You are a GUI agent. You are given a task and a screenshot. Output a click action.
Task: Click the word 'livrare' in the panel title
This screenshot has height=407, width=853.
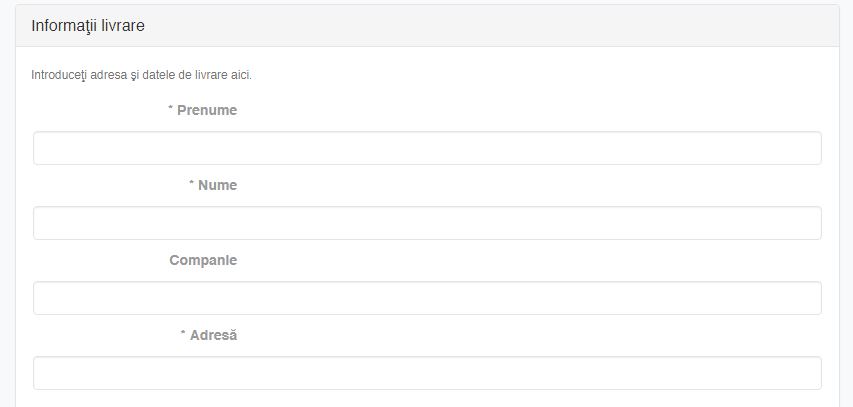tap(123, 26)
